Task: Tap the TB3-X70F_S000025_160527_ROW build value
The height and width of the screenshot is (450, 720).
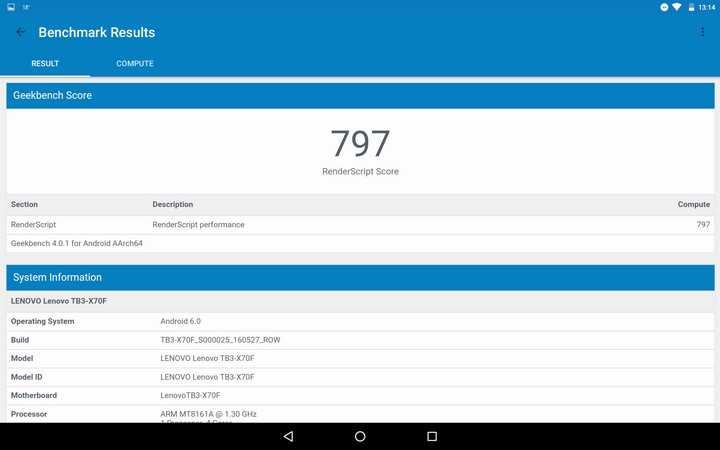Action: [220, 340]
